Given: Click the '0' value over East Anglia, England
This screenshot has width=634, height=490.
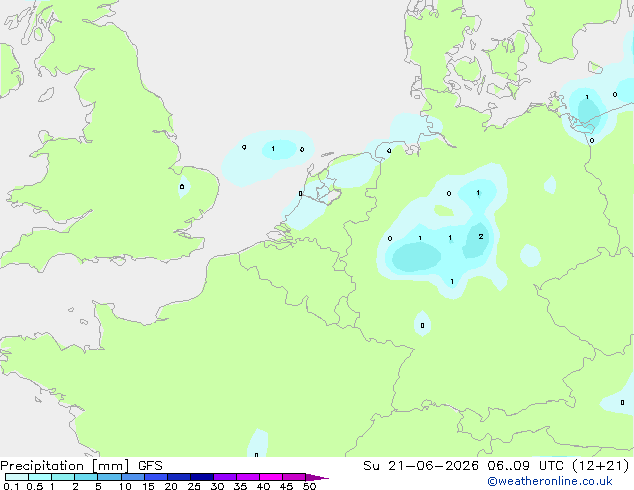Looking at the screenshot, I should [182, 187].
